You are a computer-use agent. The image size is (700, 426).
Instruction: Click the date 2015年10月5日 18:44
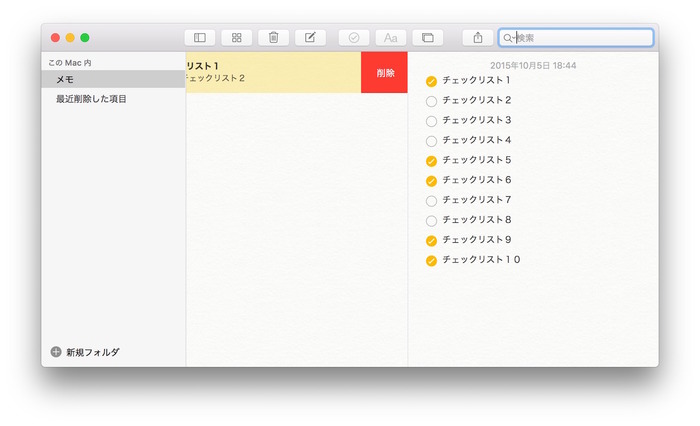533,66
